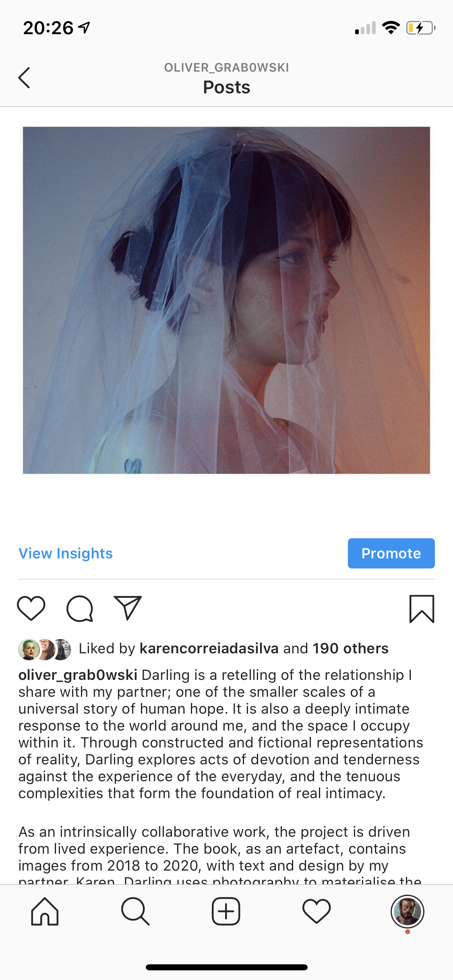Open profile tab avatar
This screenshot has height=980, width=453.
[407, 912]
